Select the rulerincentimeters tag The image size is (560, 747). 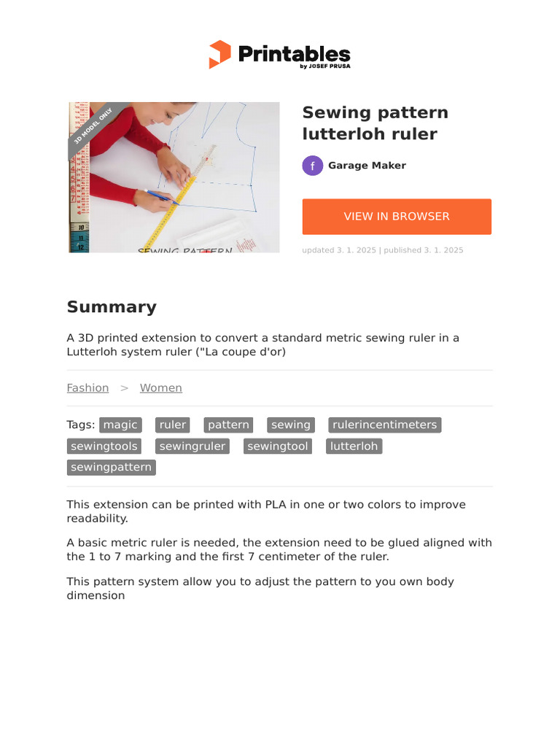pos(385,425)
